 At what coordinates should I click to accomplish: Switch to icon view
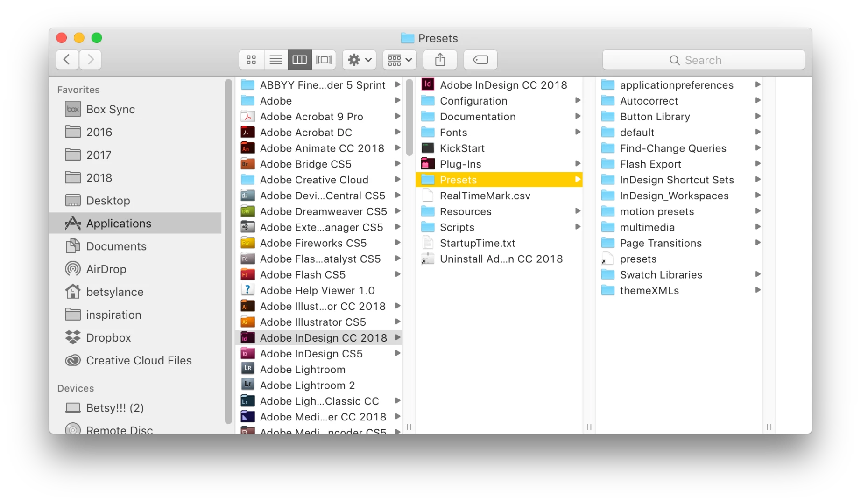pos(251,60)
